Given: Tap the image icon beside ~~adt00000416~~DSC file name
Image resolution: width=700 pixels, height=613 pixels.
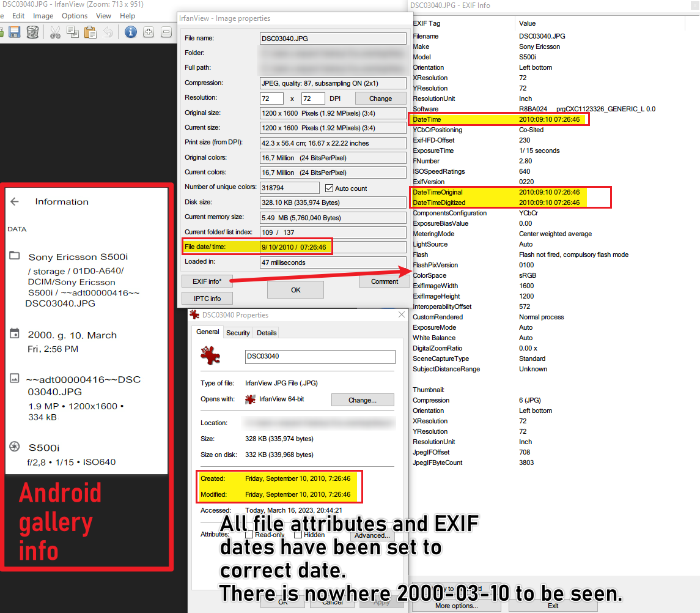Looking at the screenshot, I should [x=15, y=379].
